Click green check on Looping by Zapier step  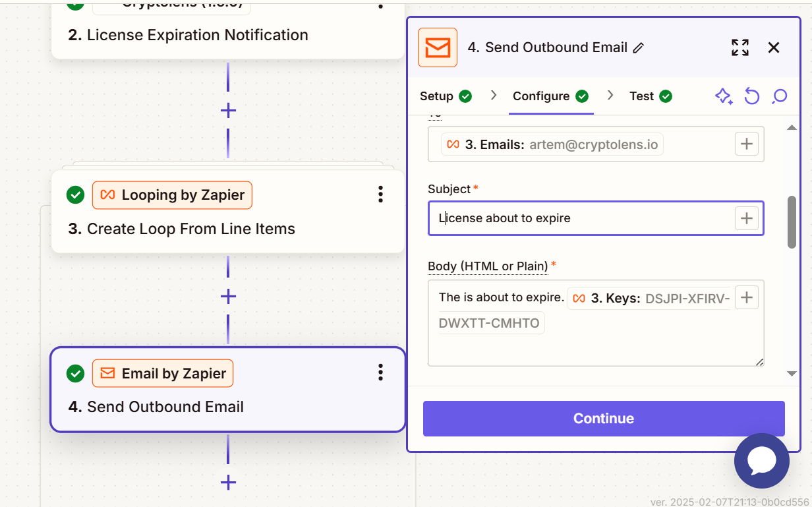[76, 195]
